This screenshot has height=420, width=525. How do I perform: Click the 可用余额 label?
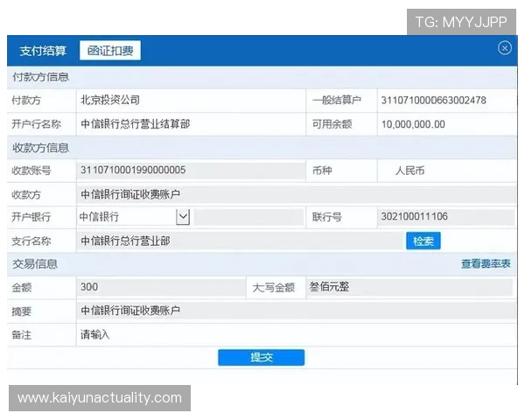click(x=332, y=124)
